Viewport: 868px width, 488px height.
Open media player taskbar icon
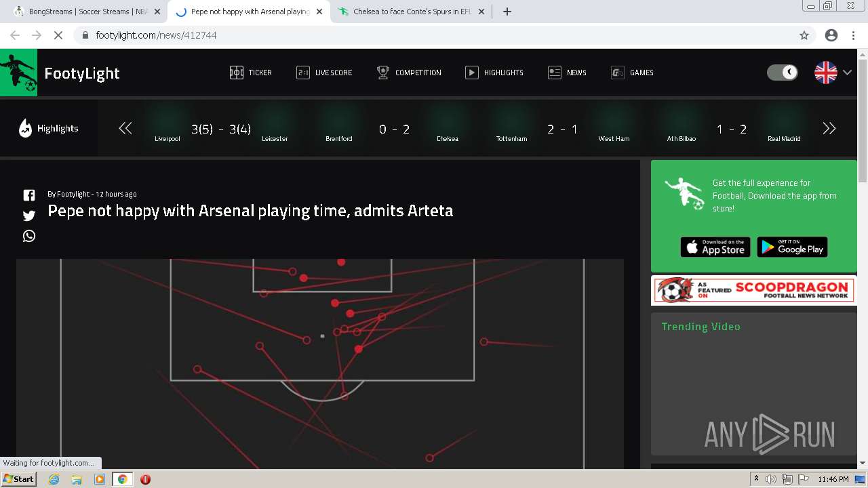point(100,479)
